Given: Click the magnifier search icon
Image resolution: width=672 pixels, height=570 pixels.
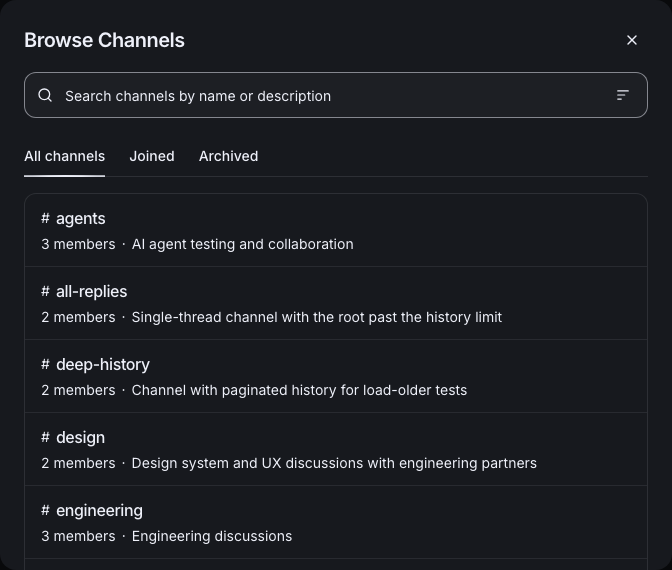Looking at the screenshot, I should point(45,95).
